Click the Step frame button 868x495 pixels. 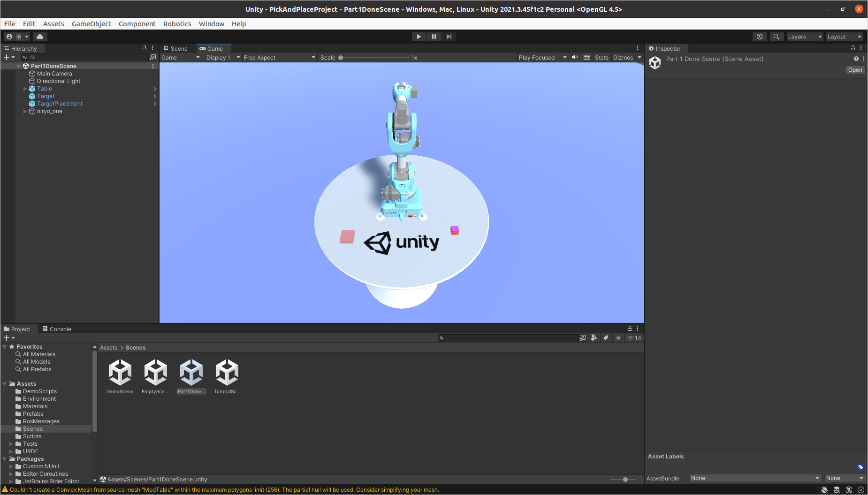click(449, 37)
